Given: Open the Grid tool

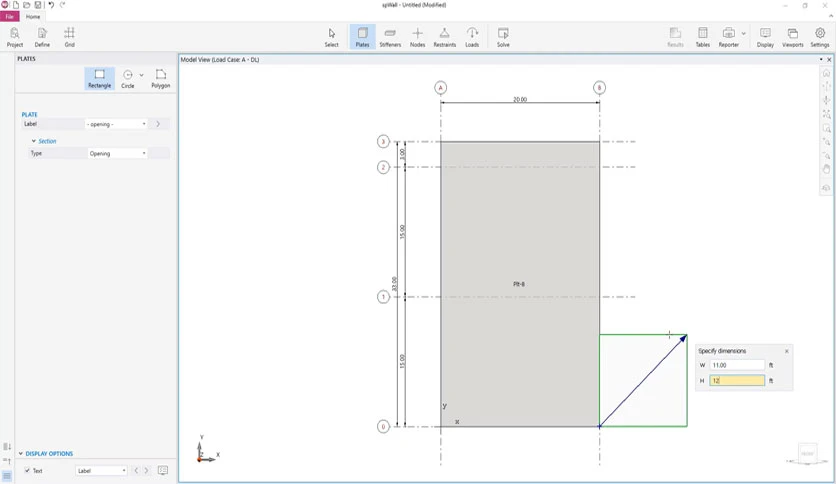Looking at the screenshot, I should (69, 37).
